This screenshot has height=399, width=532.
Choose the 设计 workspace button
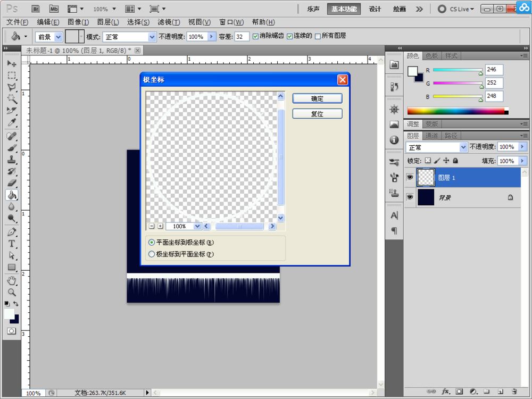[x=375, y=9]
